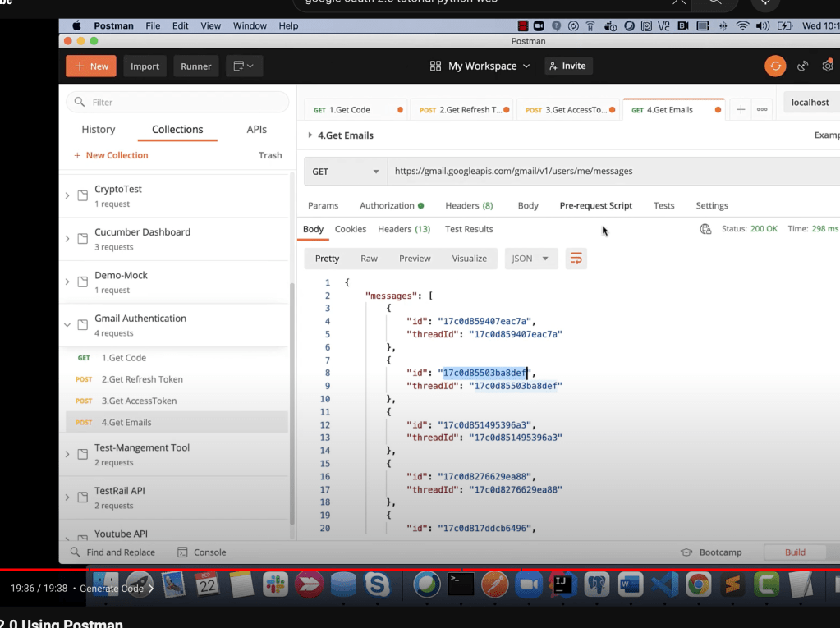The height and width of the screenshot is (628, 840).
Task: Switch to the History tab
Action: tap(98, 129)
